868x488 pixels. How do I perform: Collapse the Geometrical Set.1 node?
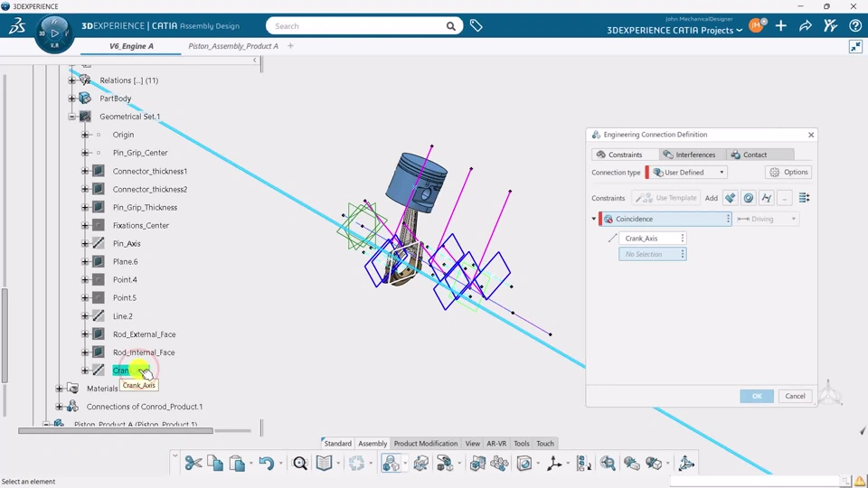pyautogui.click(x=72, y=117)
